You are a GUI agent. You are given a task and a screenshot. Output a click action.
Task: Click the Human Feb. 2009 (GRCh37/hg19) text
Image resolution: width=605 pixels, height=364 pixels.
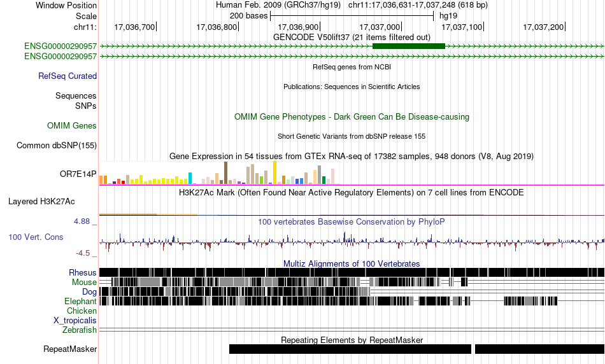[278, 5]
